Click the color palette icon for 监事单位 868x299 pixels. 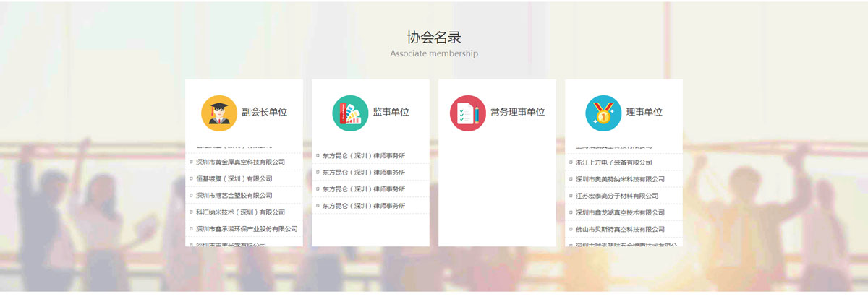click(350, 113)
